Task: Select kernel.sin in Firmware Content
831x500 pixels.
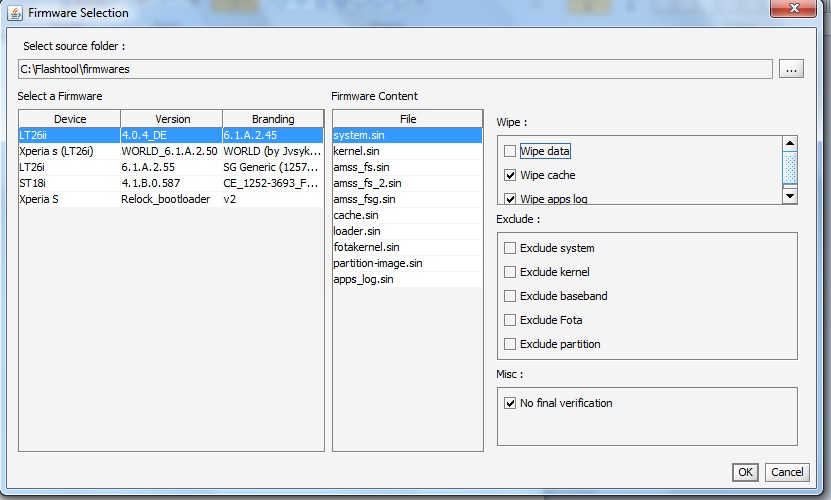Action: point(408,151)
